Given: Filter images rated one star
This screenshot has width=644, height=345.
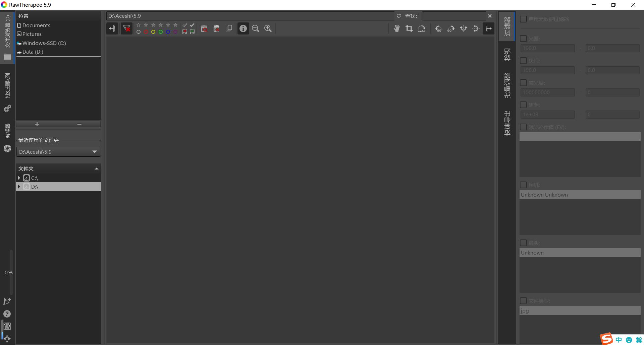Looking at the screenshot, I should click(x=146, y=25).
